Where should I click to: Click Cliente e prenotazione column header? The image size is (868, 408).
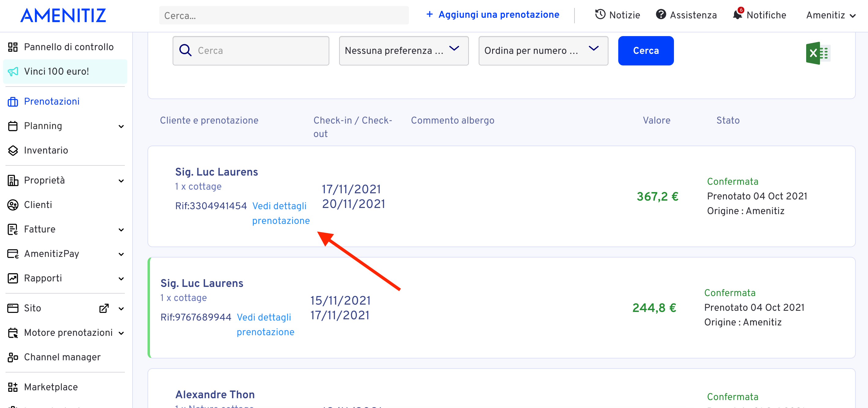[209, 121]
